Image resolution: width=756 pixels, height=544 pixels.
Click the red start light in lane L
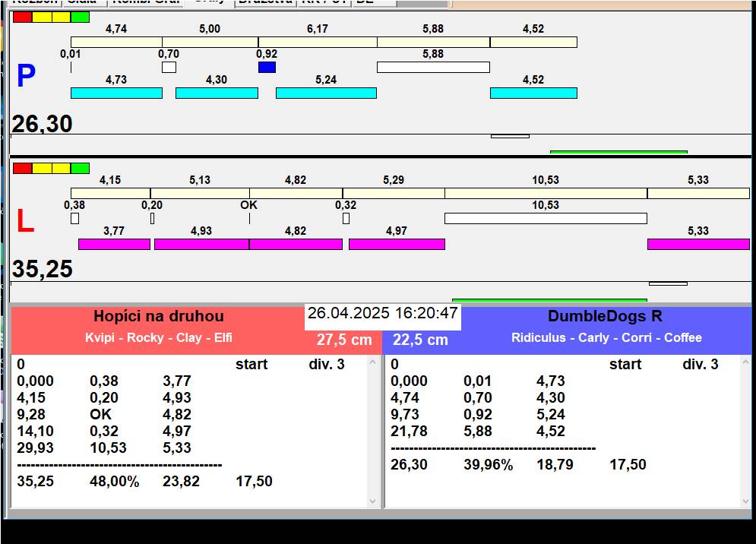22,168
